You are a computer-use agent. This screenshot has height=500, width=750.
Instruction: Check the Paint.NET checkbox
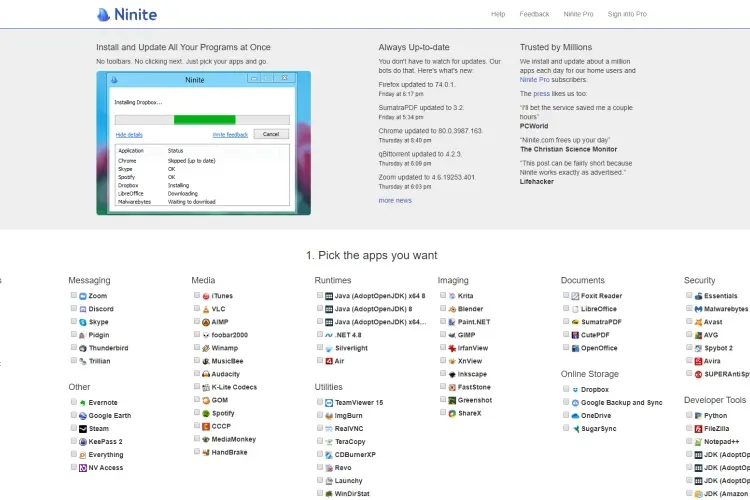(x=443, y=322)
